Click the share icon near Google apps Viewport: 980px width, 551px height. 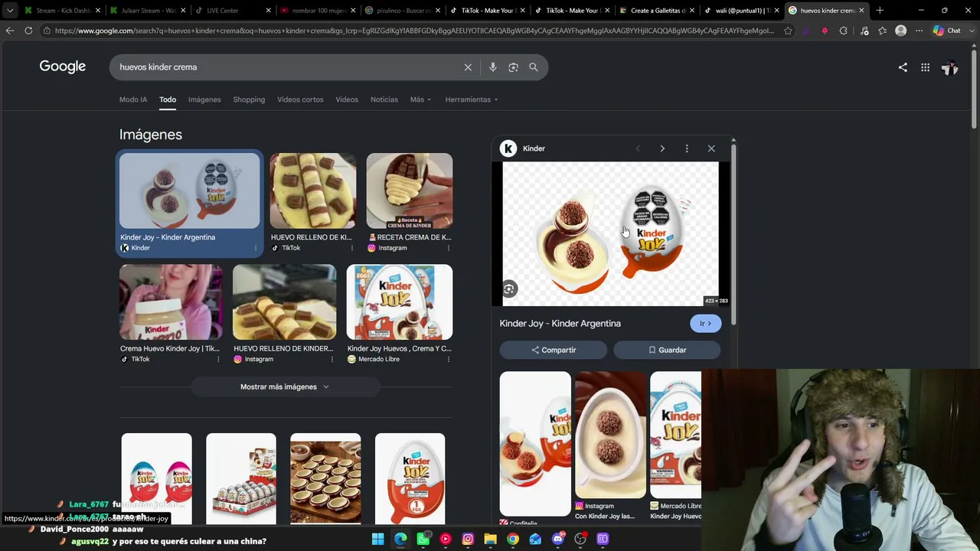click(x=903, y=67)
